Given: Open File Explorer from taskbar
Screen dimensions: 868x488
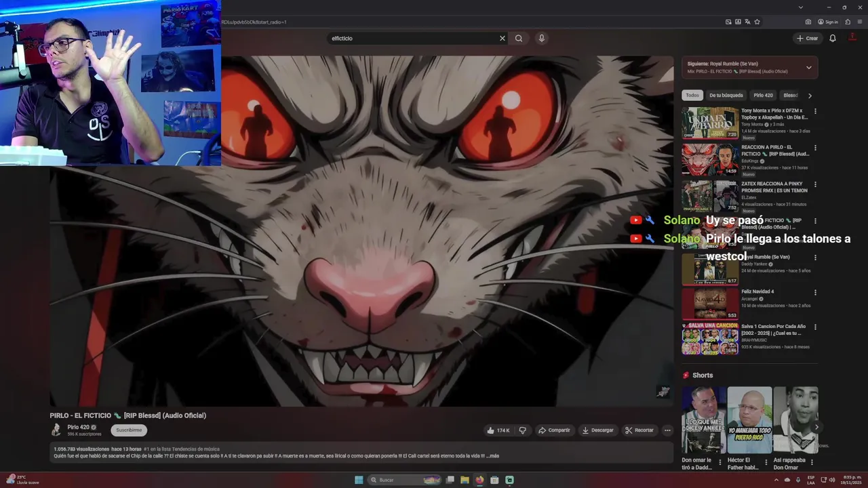Looking at the screenshot, I should click(x=465, y=480).
